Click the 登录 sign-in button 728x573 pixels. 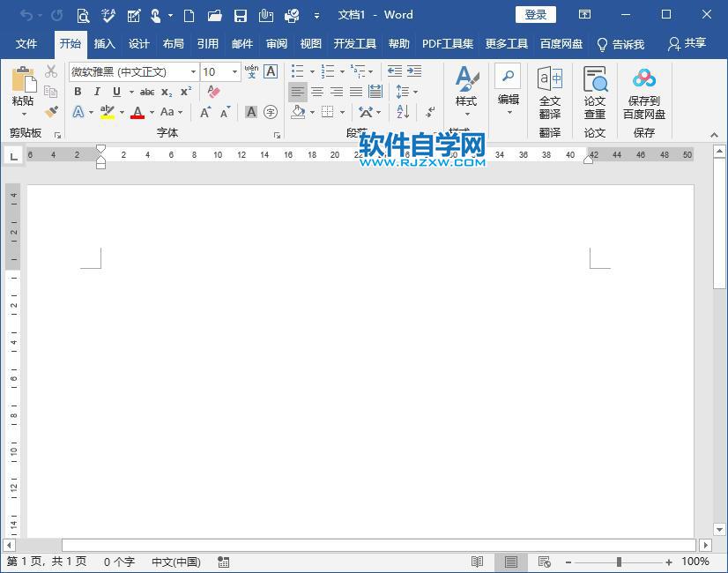click(x=534, y=14)
